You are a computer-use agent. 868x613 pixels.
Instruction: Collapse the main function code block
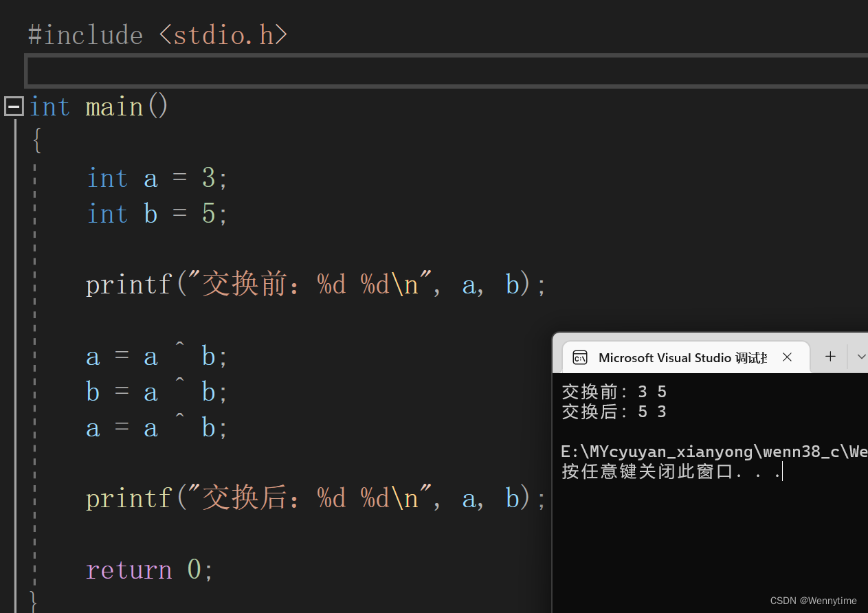click(13, 106)
